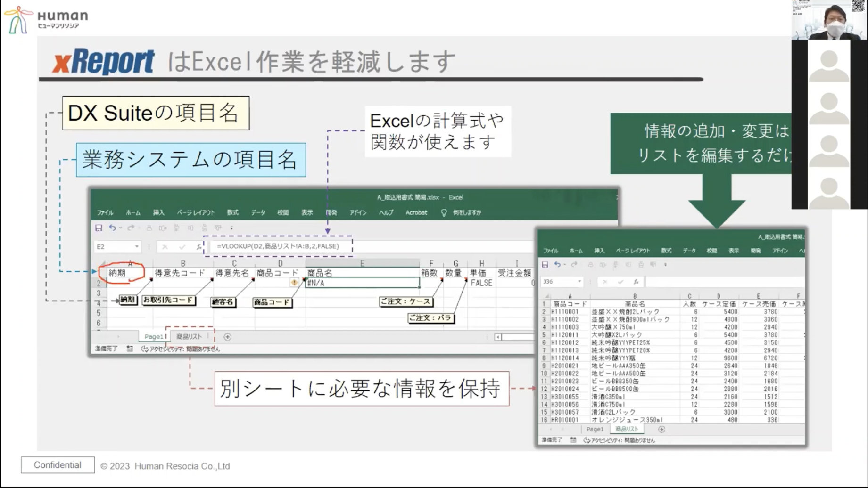
Task: Select header cell 納期
Action: point(130,273)
